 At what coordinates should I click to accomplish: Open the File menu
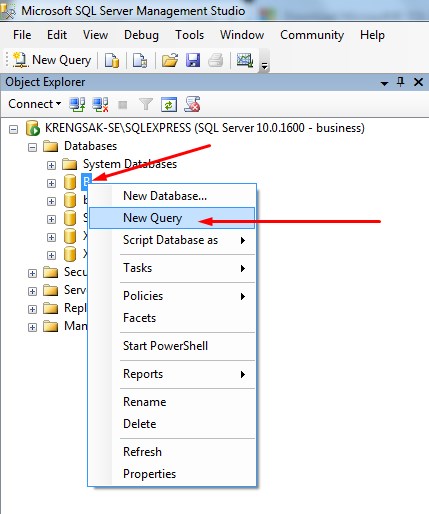pos(22,35)
